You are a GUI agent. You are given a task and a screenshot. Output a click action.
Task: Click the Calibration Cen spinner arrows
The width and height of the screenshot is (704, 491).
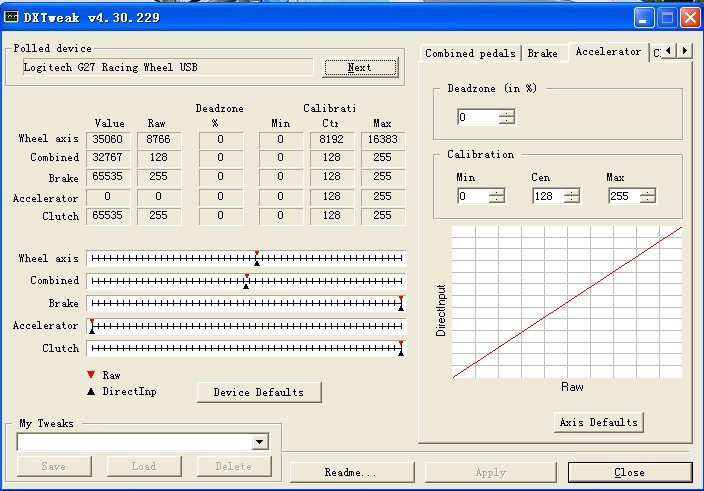[571, 196]
